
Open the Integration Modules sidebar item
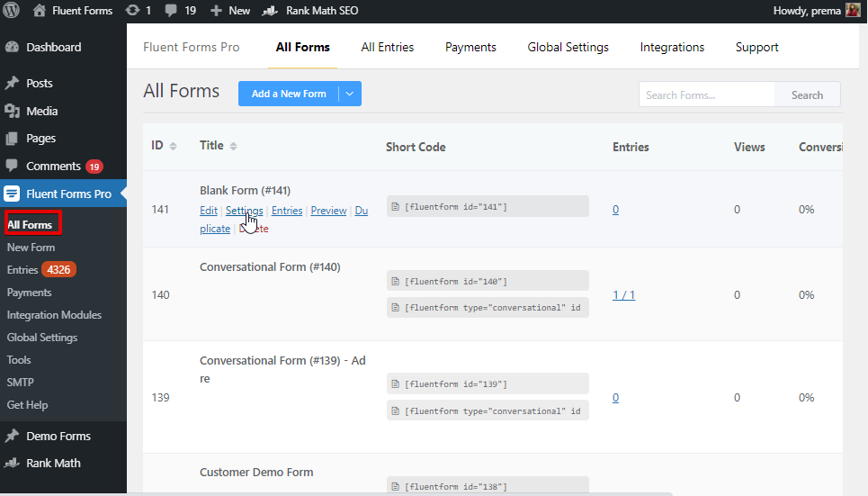point(54,315)
